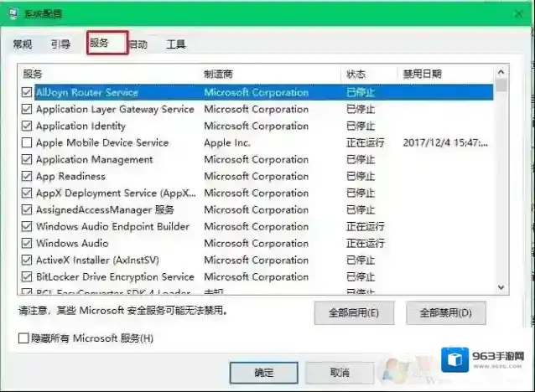Click the services list scrollbar thumb

[501, 85]
